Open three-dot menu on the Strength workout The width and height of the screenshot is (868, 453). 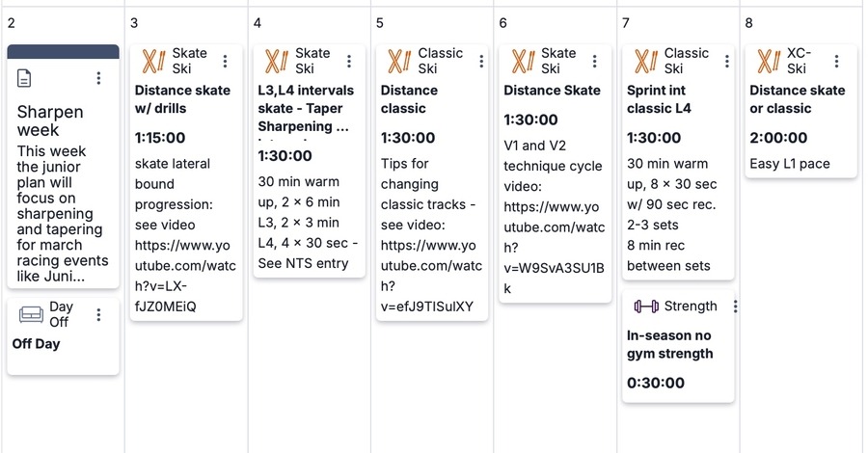pyautogui.click(x=735, y=306)
